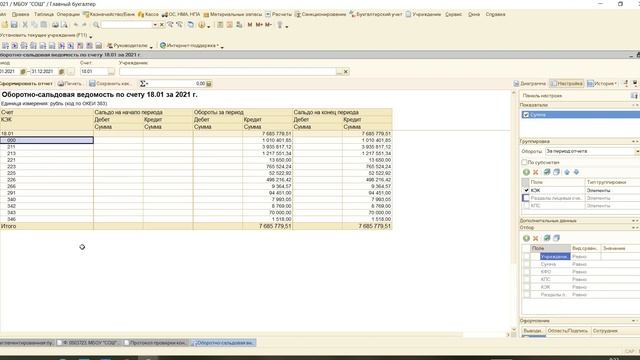640x360 pixels.
Task: Open the Справка menu
Action: 496,14
